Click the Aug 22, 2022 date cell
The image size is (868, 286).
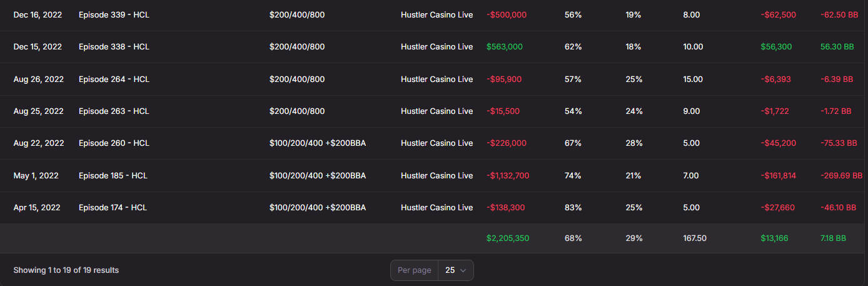point(39,143)
